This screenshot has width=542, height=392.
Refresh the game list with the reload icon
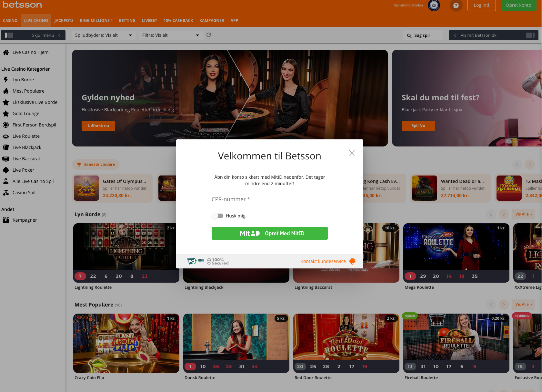click(208, 35)
